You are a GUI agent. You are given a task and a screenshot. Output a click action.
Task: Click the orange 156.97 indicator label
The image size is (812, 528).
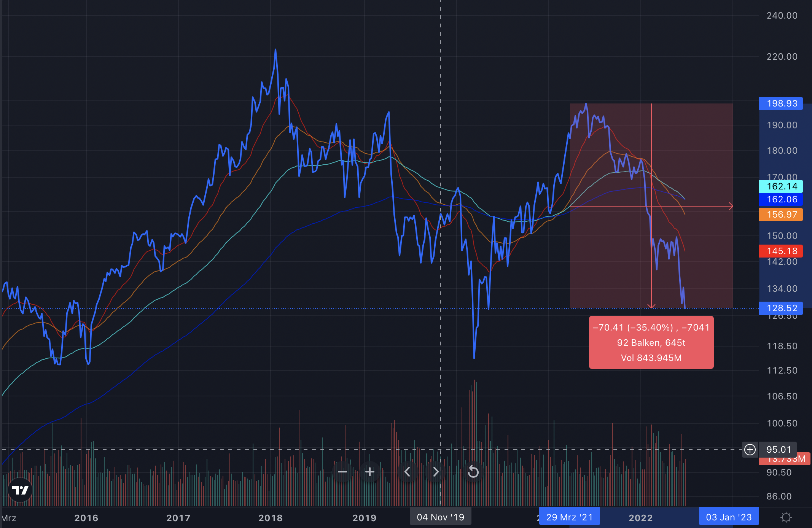click(781, 215)
